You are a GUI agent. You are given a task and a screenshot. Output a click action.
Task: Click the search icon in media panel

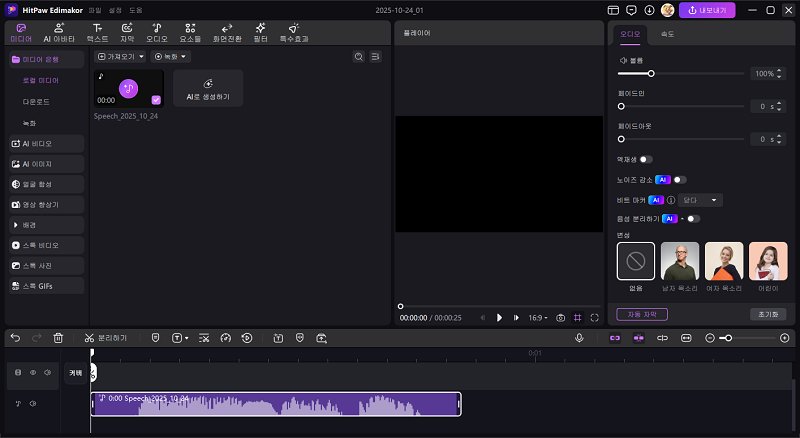(359, 56)
